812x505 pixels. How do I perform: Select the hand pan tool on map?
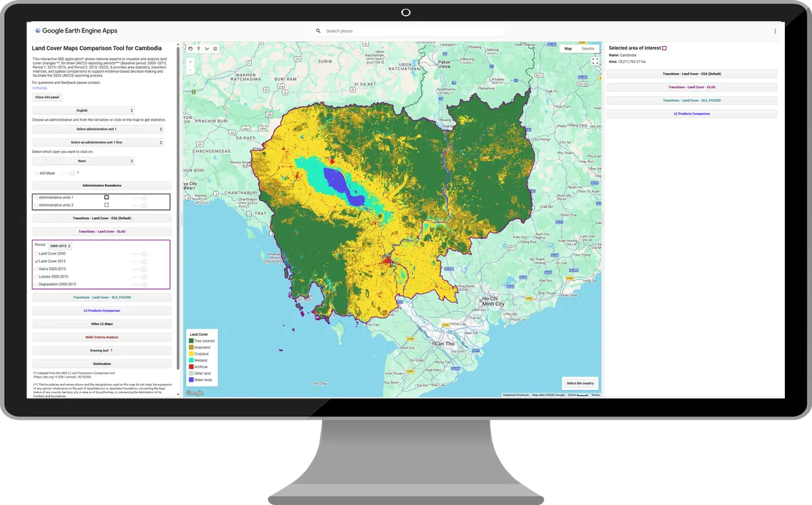tap(191, 49)
